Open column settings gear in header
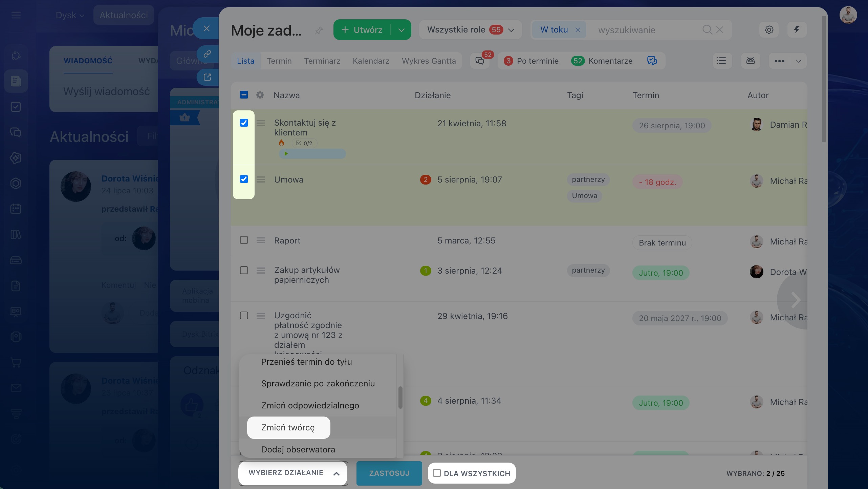This screenshot has width=868, height=489. pyautogui.click(x=260, y=95)
